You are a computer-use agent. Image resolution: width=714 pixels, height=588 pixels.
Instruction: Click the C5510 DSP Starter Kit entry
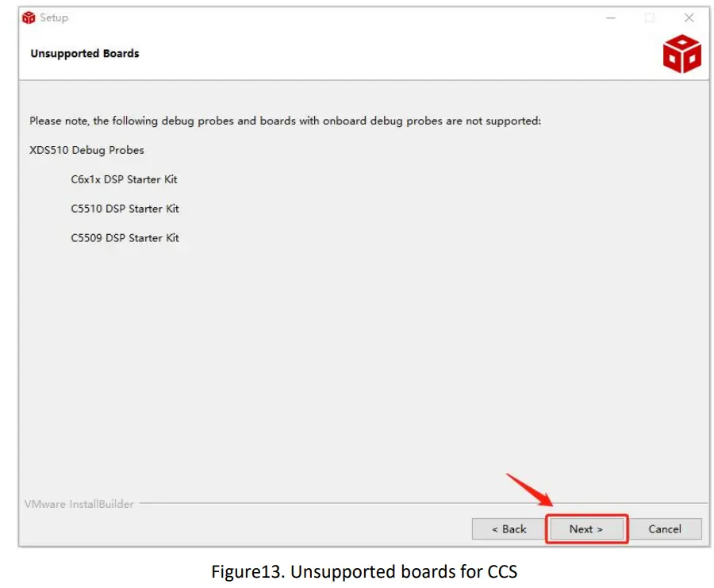coord(125,209)
